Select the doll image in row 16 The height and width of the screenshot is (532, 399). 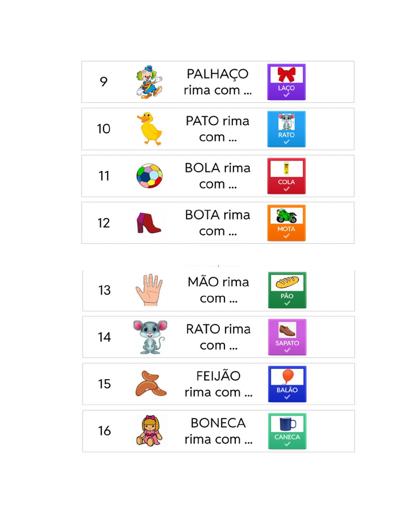149,431
